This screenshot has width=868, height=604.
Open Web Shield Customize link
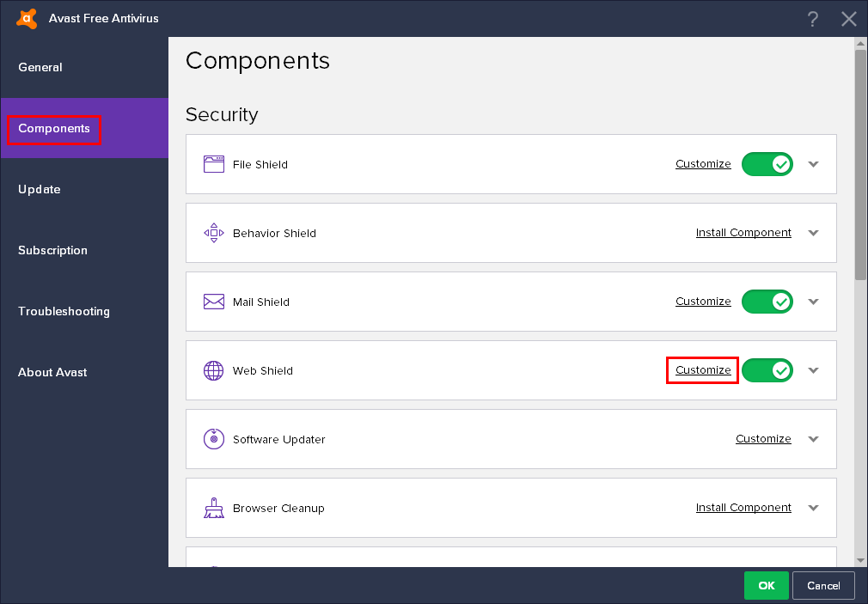[x=703, y=369]
